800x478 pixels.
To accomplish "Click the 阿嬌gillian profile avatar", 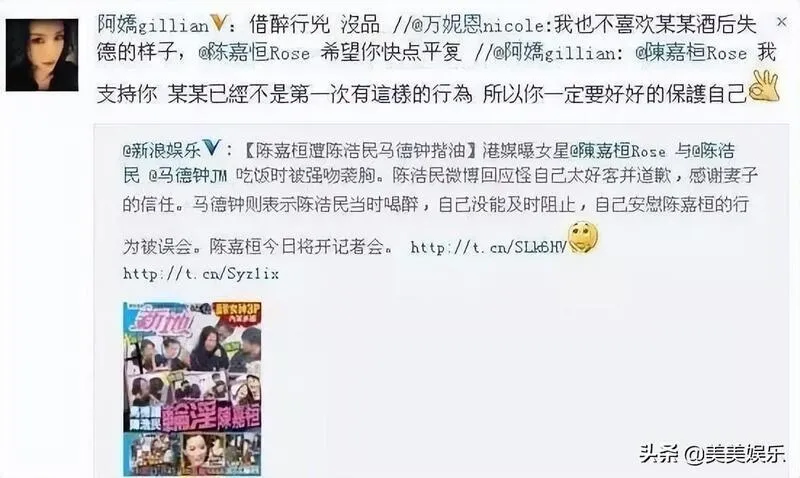I will (x=42, y=55).
